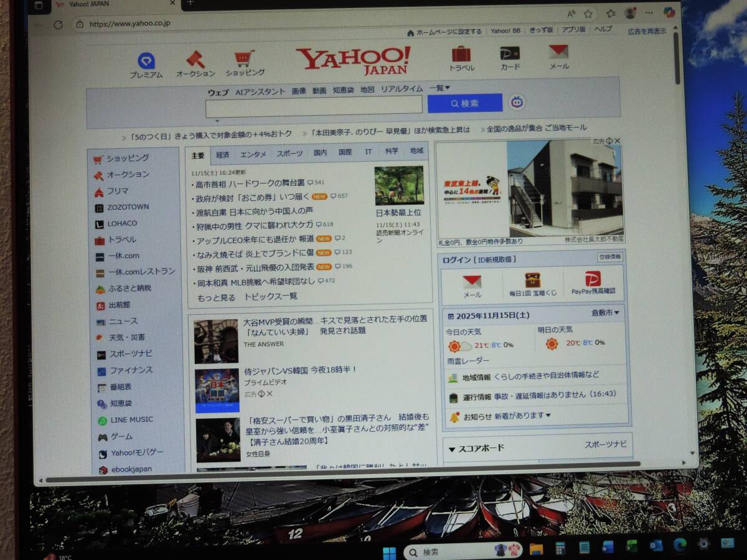
Task: Open the Shopping cart icon
Action: pyautogui.click(x=244, y=58)
